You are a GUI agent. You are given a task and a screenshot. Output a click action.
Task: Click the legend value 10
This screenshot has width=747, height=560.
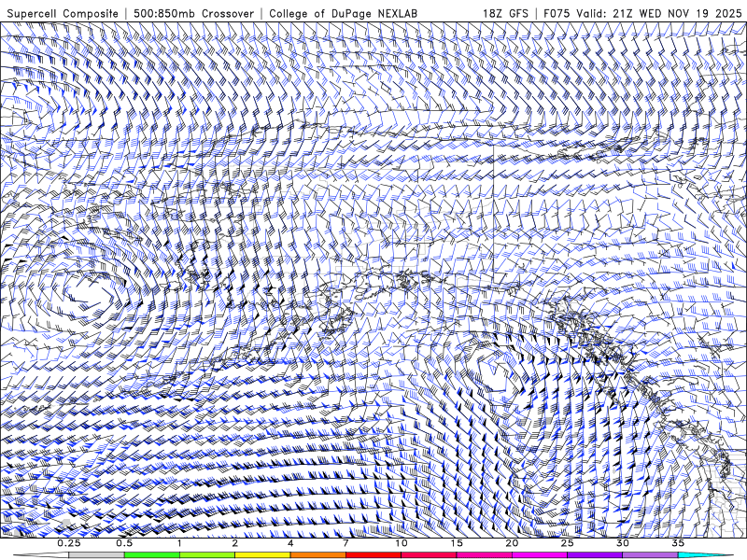coord(402,543)
